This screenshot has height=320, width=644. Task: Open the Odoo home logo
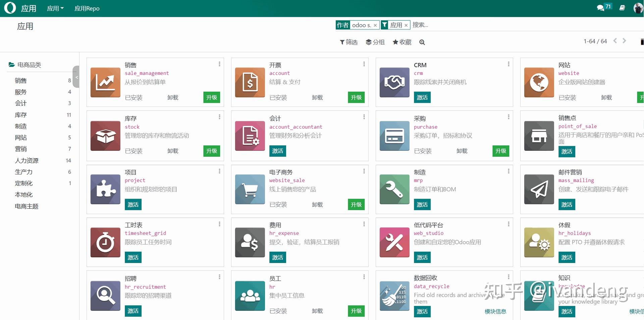coord(10,8)
